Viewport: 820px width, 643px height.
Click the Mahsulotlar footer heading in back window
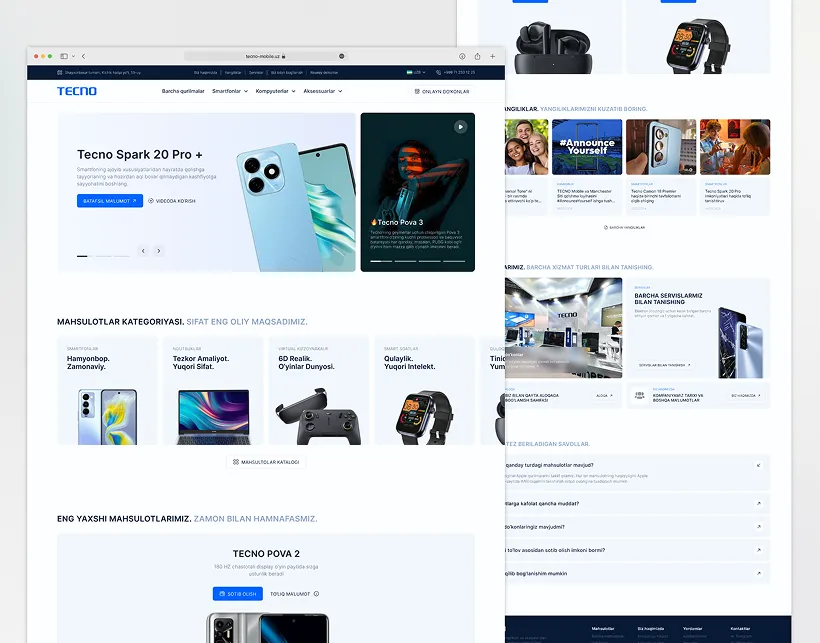(602, 628)
